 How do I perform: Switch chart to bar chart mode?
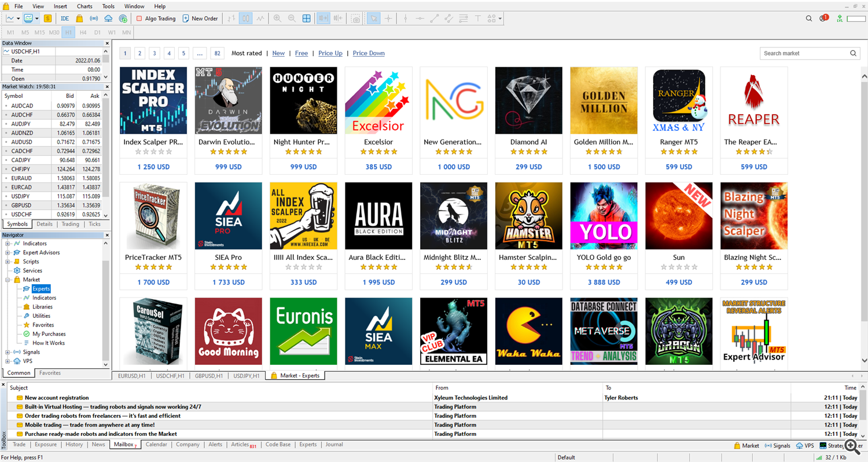point(231,19)
